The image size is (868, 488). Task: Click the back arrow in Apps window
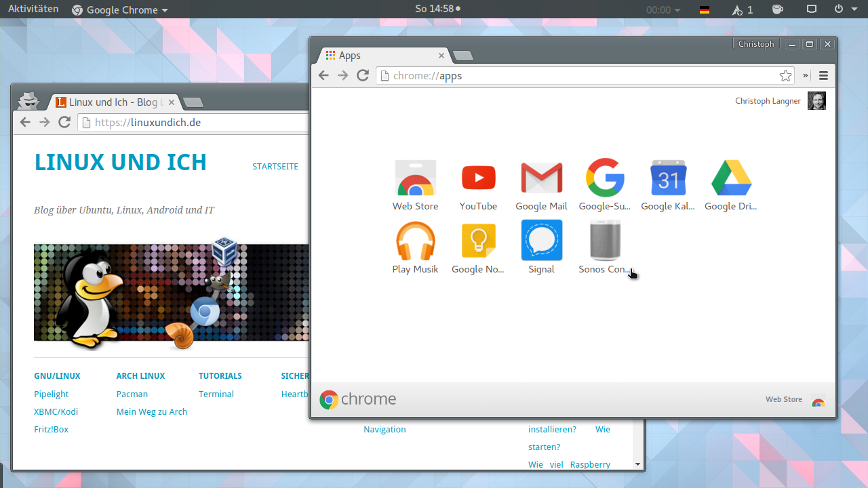(x=323, y=75)
